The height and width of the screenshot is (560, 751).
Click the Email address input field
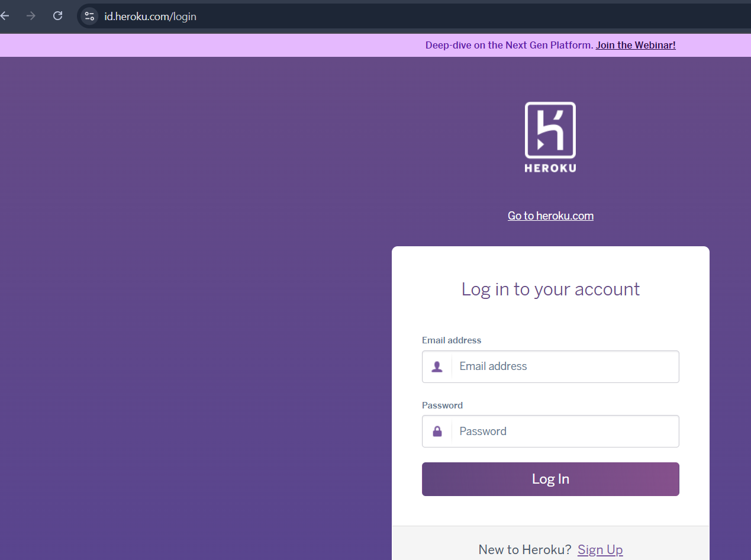(x=550, y=366)
